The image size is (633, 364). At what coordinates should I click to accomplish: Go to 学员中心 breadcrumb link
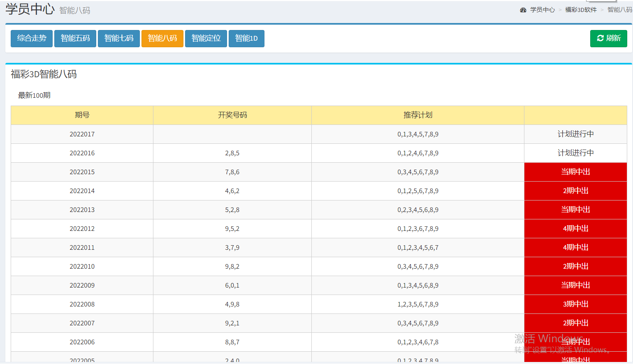[543, 10]
